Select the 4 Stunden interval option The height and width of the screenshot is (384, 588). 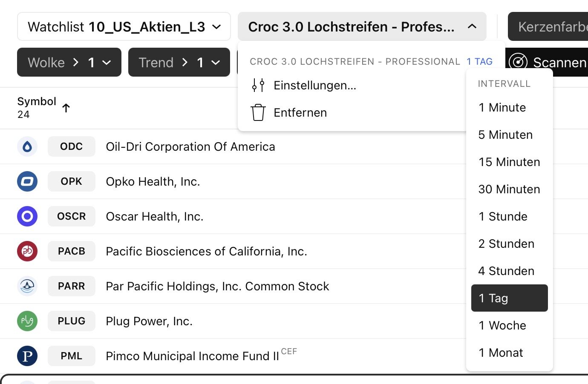506,271
